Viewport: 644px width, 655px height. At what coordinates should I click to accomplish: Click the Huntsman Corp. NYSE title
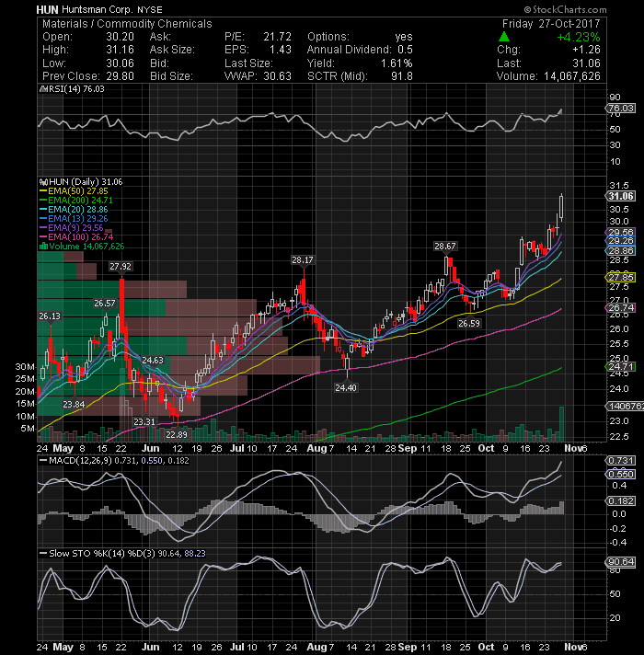pyautogui.click(x=112, y=9)
